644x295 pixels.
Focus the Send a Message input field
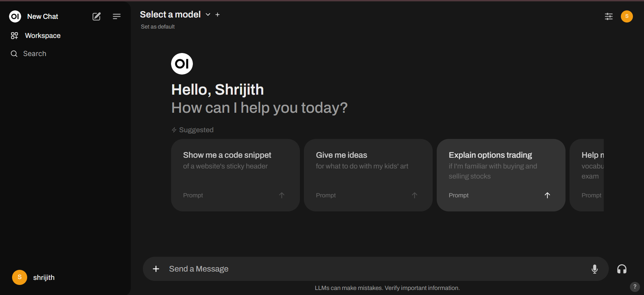[376, 269]
